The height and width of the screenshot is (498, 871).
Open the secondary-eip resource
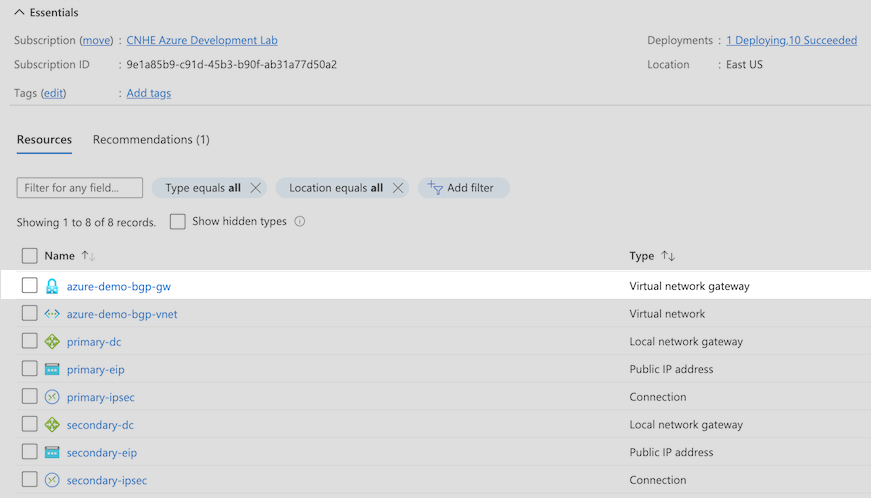102,453
